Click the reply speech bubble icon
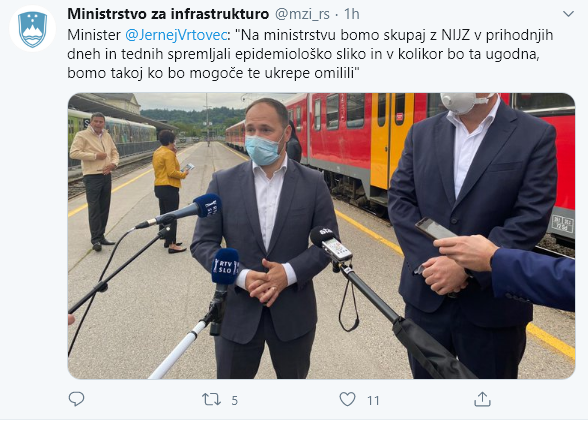 click(76, 399)
